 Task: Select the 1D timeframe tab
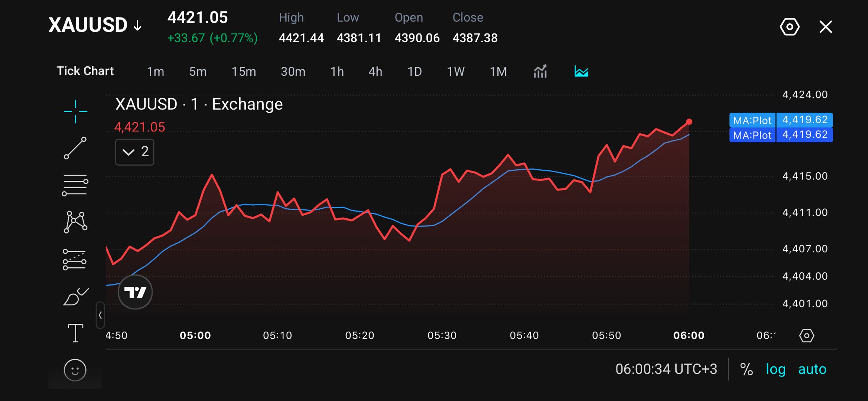(415, 71)
